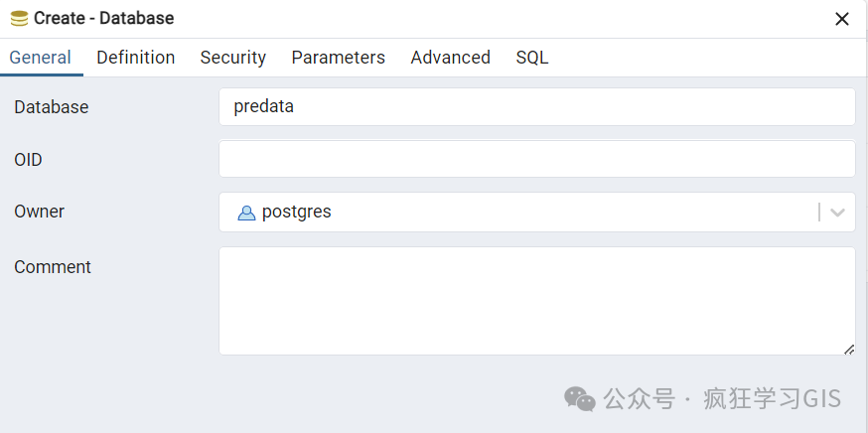Click the Comment box resize handle
Screen dimensions: 868x433
pos(848,349)
